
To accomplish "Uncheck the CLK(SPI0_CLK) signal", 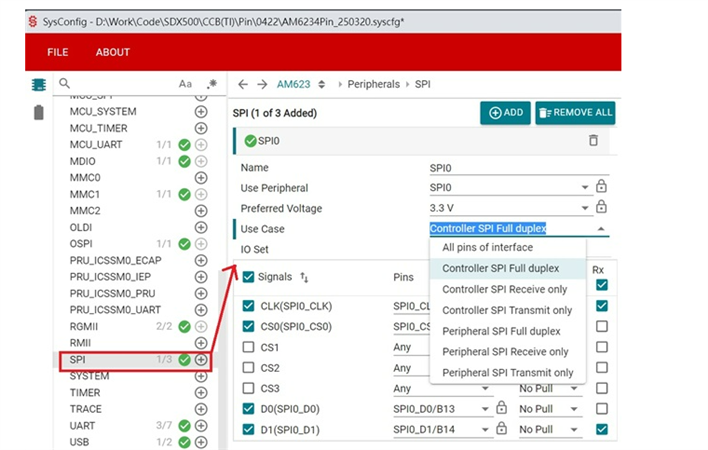I will point(248,306).
